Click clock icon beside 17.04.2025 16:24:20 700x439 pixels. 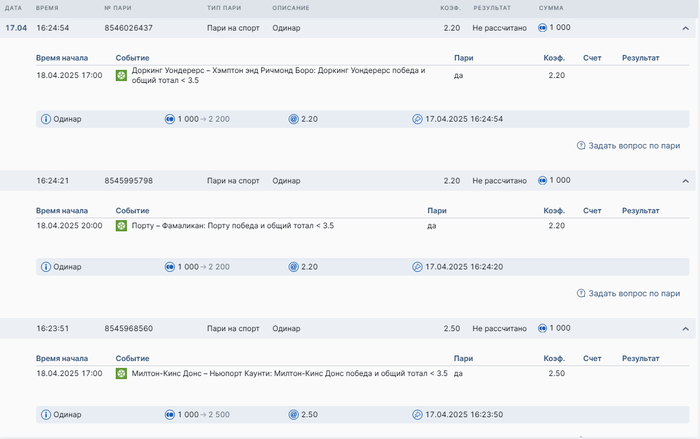tap(417, 267)
